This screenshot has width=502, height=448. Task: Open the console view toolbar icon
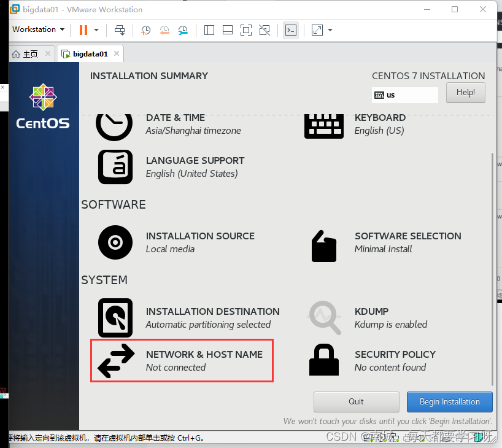(291, 30)
